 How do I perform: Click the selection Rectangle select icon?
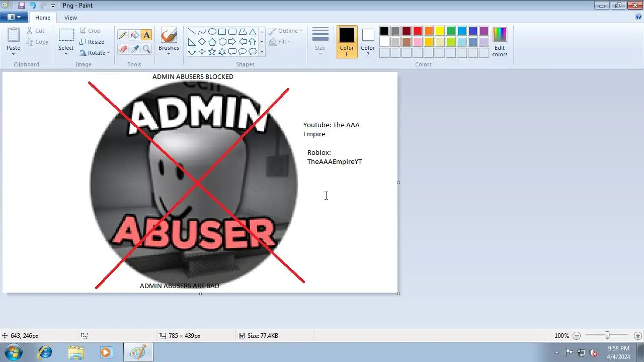tap(66, 35)
